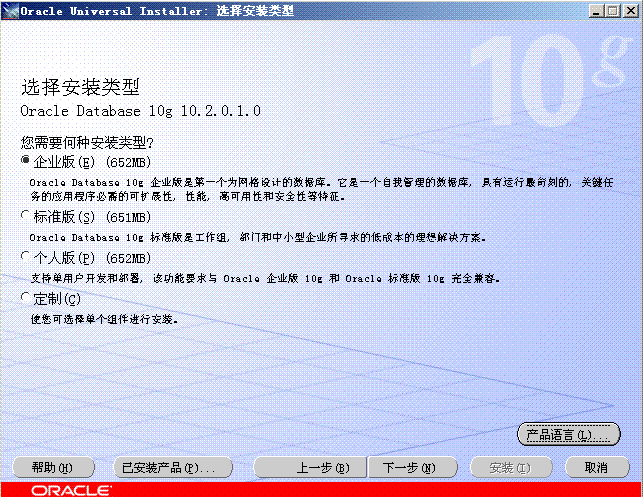Click the (652MB) size beside 个人版
The width and height of the screenshot is (643, 497).
[x=128, y=258]
